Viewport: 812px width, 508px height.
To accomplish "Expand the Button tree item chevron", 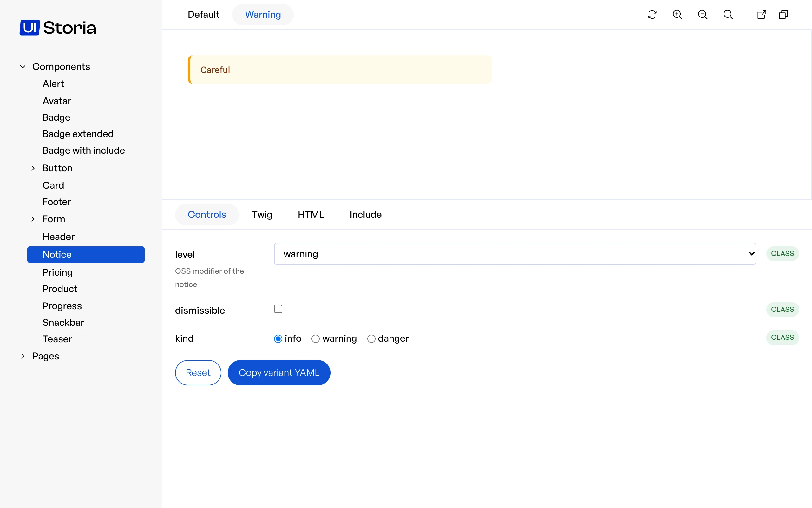I will click(33, 168).
